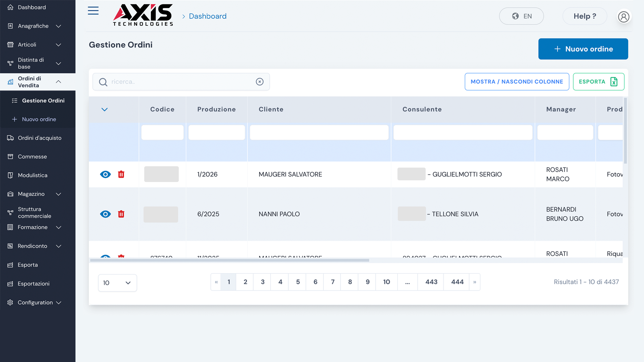Open the hamburger menu icon

[93, 11]
